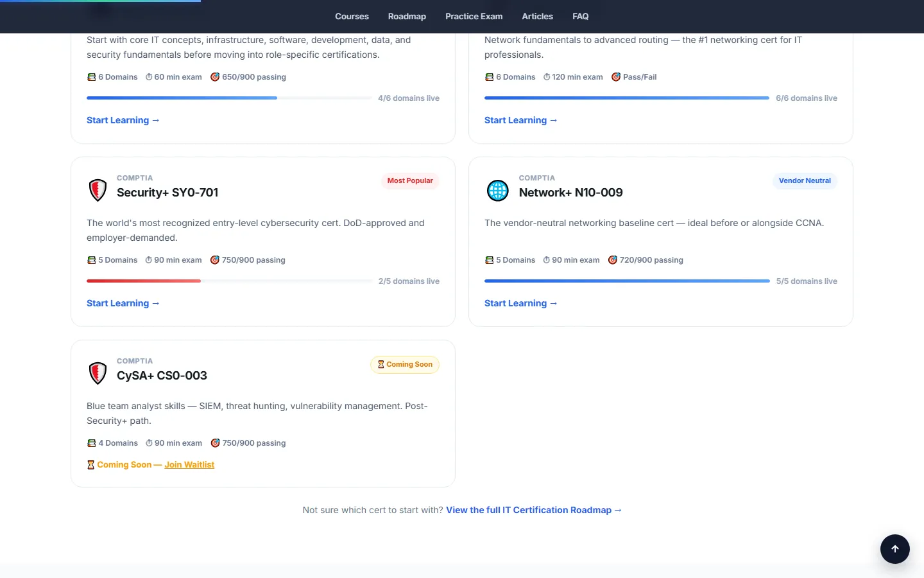This screenshot has width=924, height=578.
Task: Click the "4/6 domains live" text
Action: [x=409, y=98]
